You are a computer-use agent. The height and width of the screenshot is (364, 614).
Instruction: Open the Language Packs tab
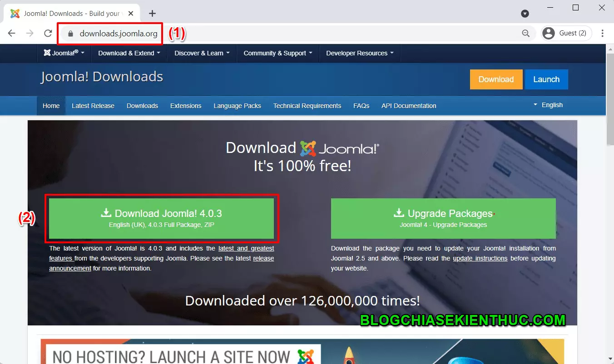tap(238, 106)
